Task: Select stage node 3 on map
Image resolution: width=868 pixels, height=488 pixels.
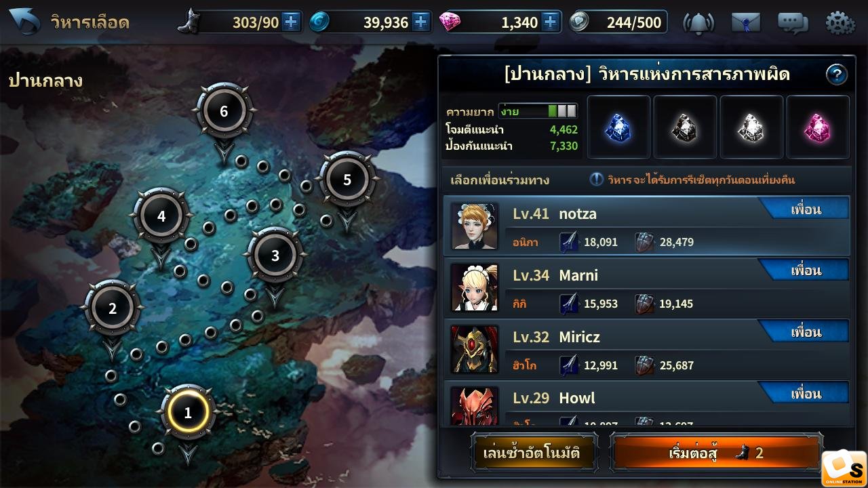Action: (275, 256)
